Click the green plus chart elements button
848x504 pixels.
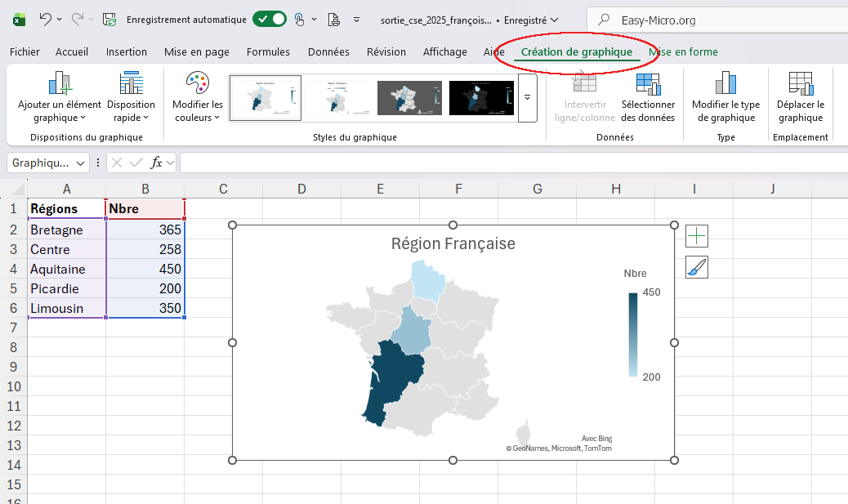pos(697,236)
